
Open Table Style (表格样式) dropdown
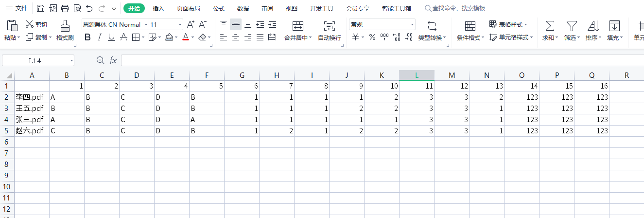[508, 24]
